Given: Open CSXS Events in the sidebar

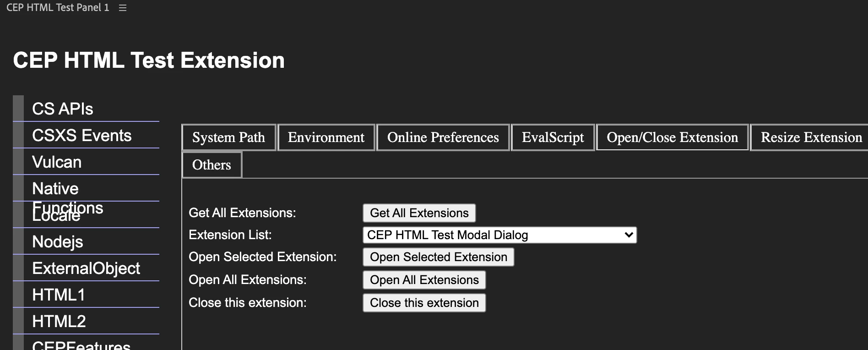Looking at the screenshot, I should (x=86, y=135).
